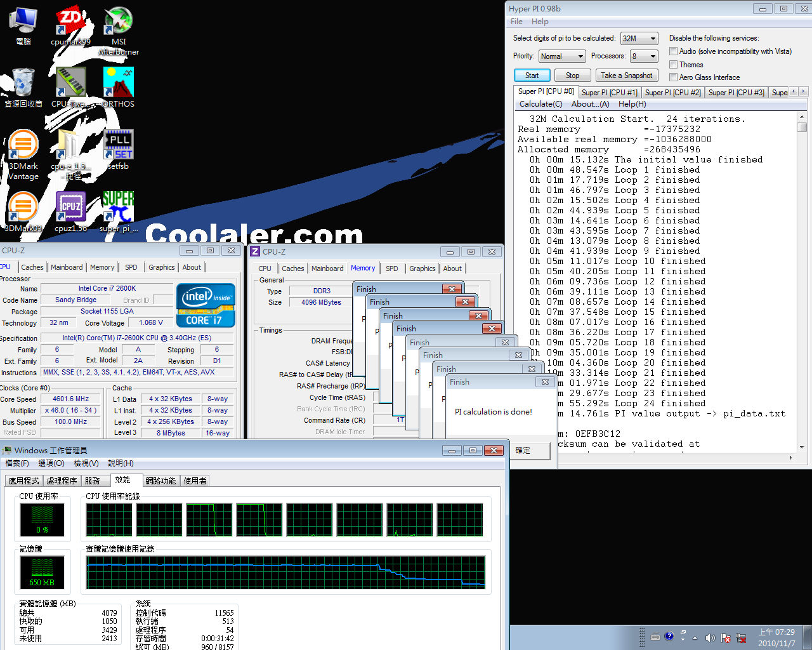812x650 pixels.
Task: Click the Hyper PI Start button
Action: click(532, 76)
